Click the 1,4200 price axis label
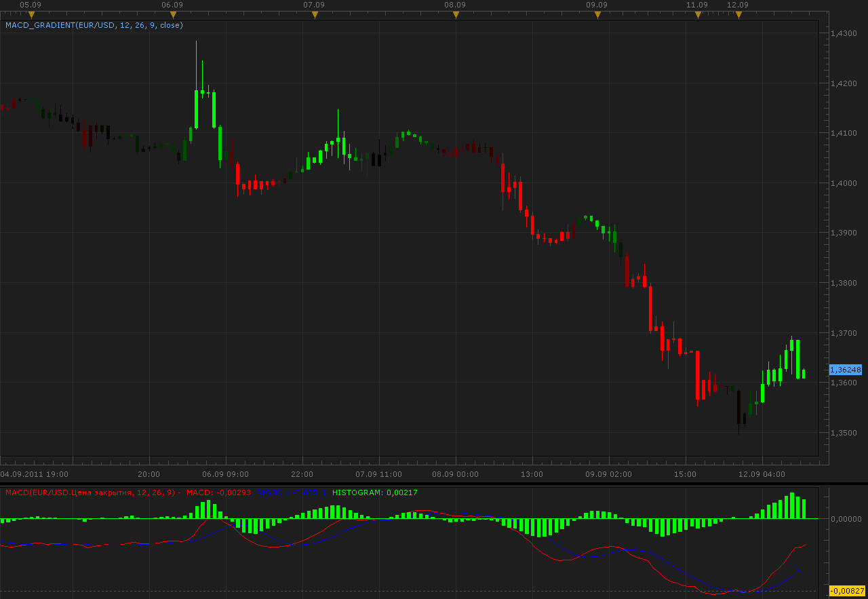Viewport: 868px width, 599px height. pyautogui.click(x=844, y=83)
